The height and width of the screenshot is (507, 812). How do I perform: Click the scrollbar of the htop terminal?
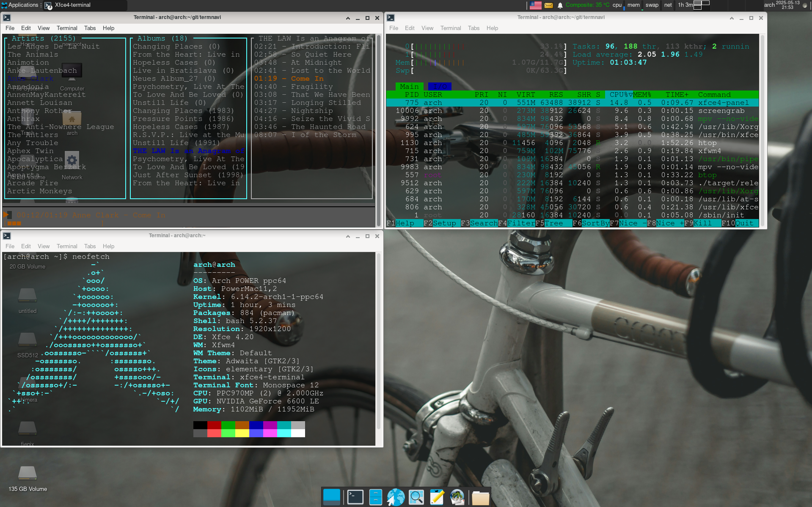click(762, 131)
